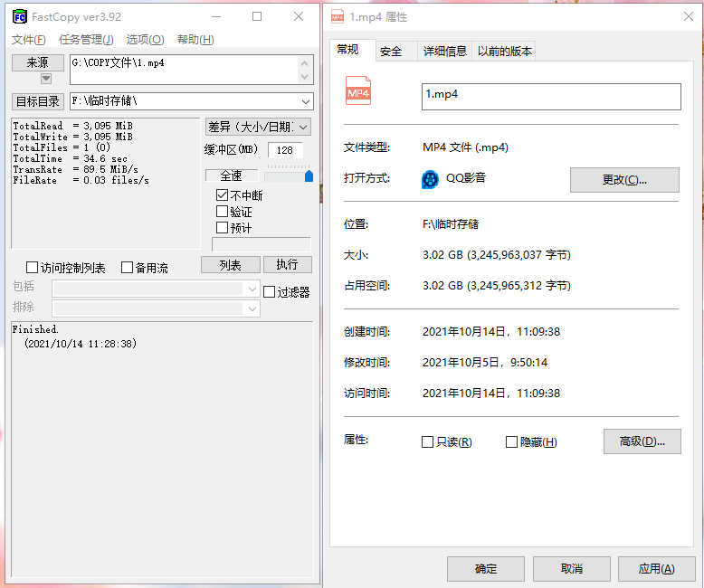Click the 更改 change program button
The image size is (704, 588).
coord(624,180)
